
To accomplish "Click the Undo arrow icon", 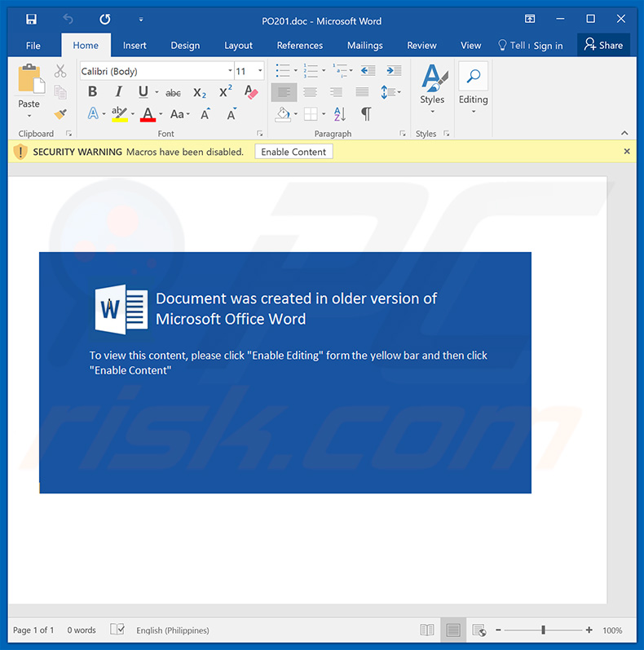I will coord(68,19).
